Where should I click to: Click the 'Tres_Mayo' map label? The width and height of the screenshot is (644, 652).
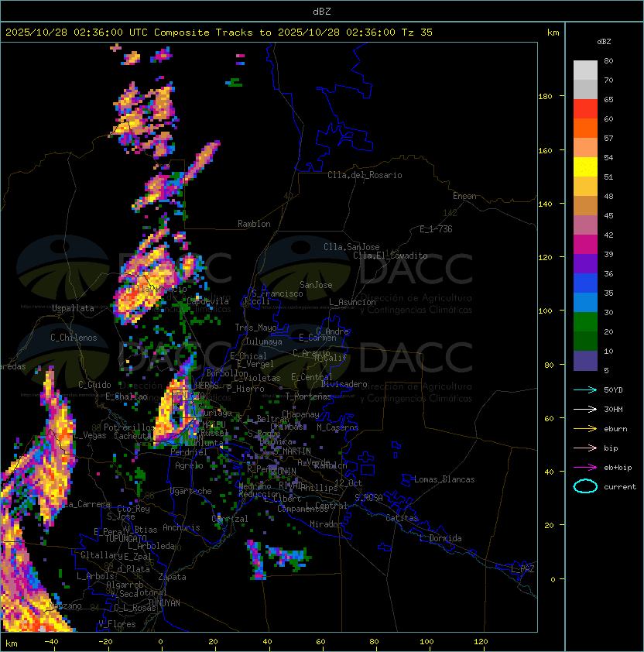[255, 328]
